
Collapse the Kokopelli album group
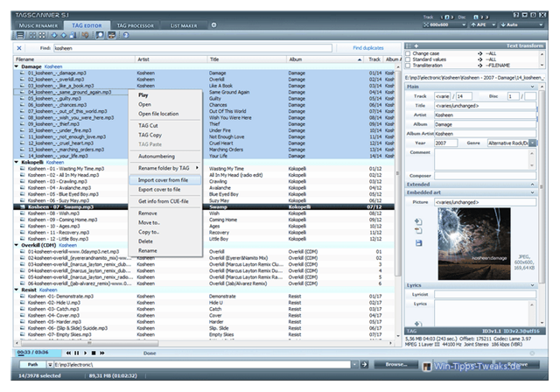pos(16,162)
